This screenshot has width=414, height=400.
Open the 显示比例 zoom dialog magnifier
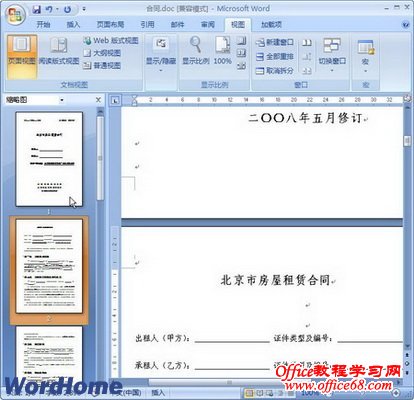(x=195, y=51)
